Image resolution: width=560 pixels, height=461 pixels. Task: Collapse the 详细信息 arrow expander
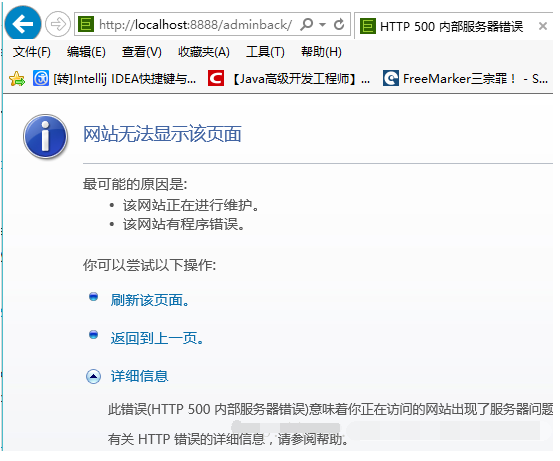94,376
